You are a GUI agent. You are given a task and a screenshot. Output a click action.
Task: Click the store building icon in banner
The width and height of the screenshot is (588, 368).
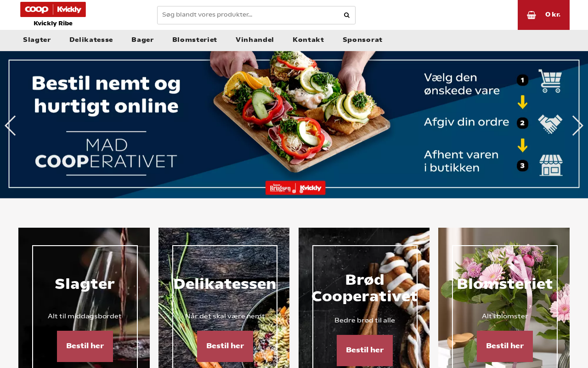pyautogui.click(x=551, y=166)
